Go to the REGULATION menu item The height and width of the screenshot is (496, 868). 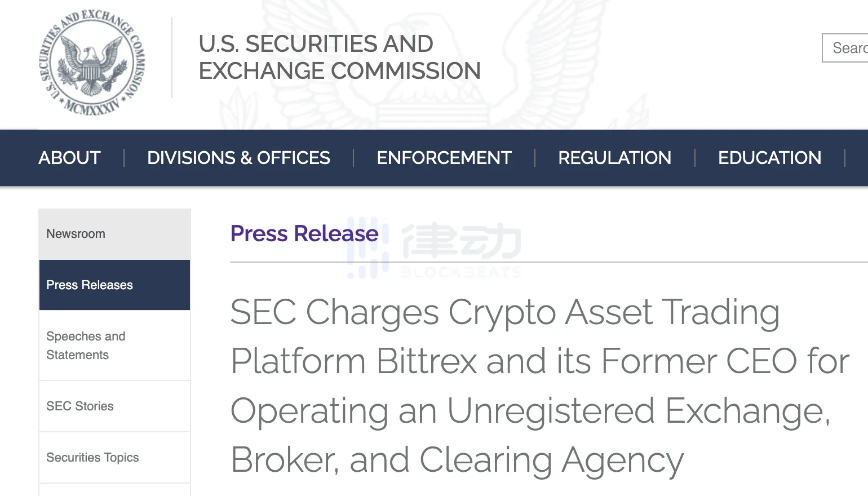pos(614,158)
